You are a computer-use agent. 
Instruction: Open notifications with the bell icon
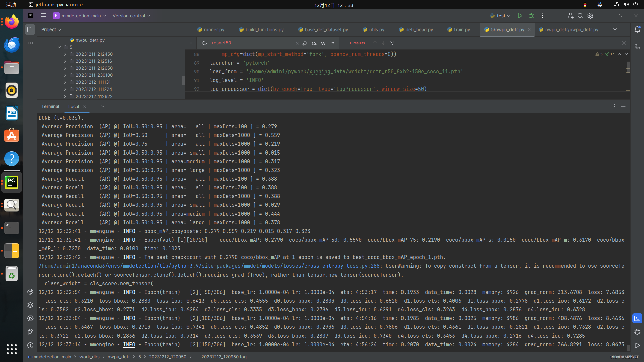tap(638, 29)
